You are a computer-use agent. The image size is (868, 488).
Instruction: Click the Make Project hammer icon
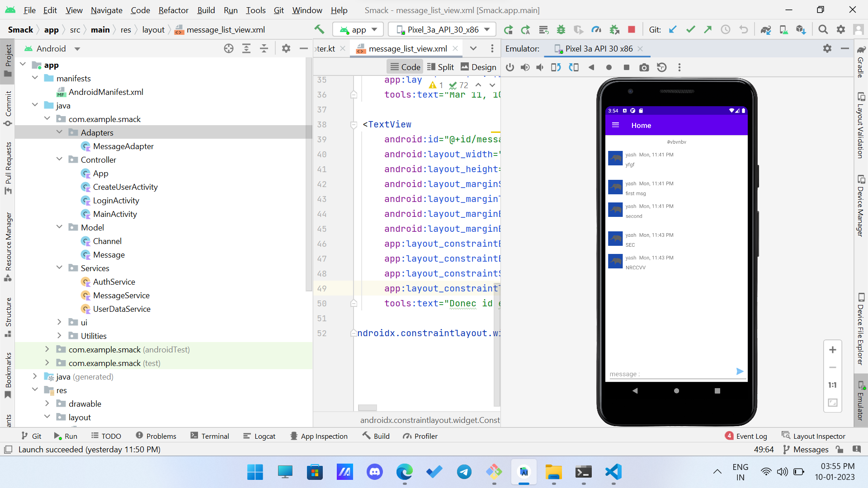click(319, 30)
